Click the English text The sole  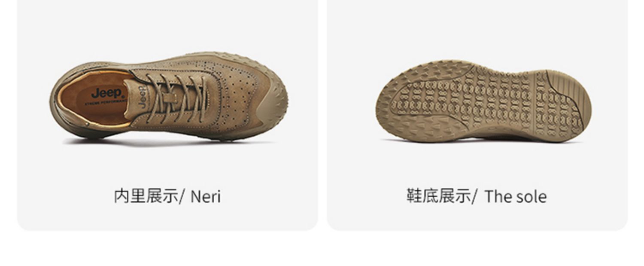point(516,197)
